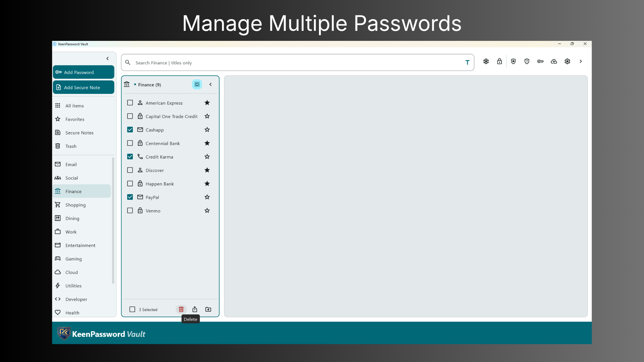Select the Utilities category

click(82, 286)
